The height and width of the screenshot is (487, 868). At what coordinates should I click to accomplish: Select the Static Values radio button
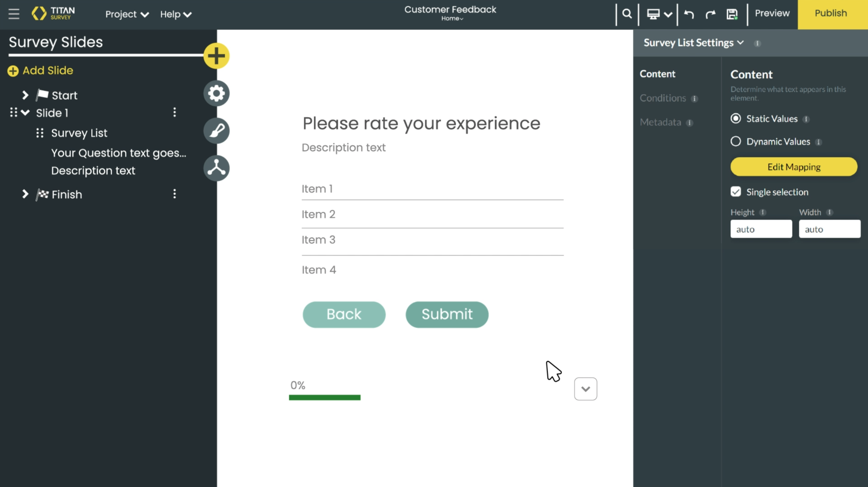[736, 119]
